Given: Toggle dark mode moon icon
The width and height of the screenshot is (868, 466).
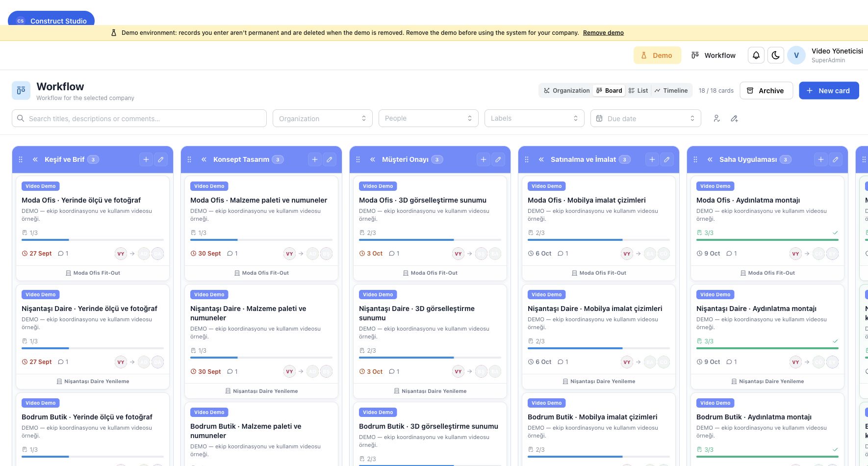Looking at the screenshot, I should coord(775,55).
